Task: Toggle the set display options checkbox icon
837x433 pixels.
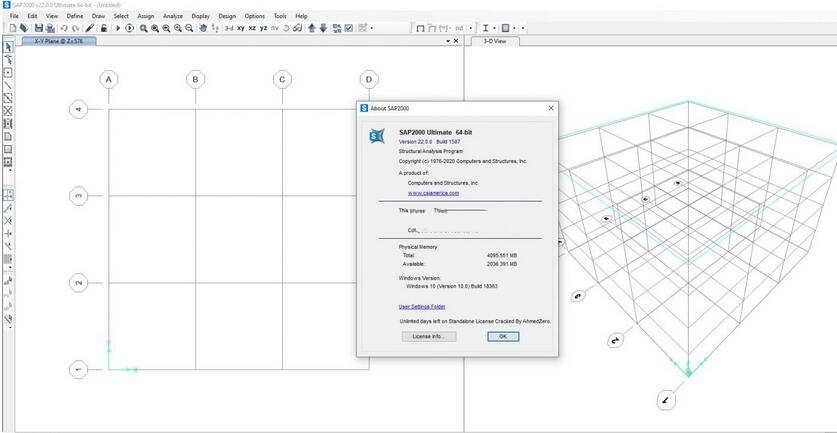Action: coord(349,28)
